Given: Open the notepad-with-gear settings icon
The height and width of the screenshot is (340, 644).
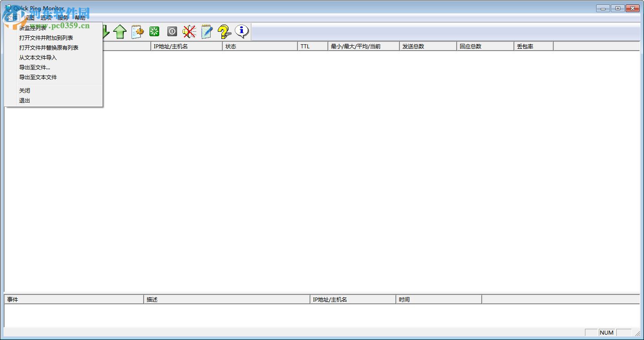Looking at the screenshot, I should tap(137, 31).
